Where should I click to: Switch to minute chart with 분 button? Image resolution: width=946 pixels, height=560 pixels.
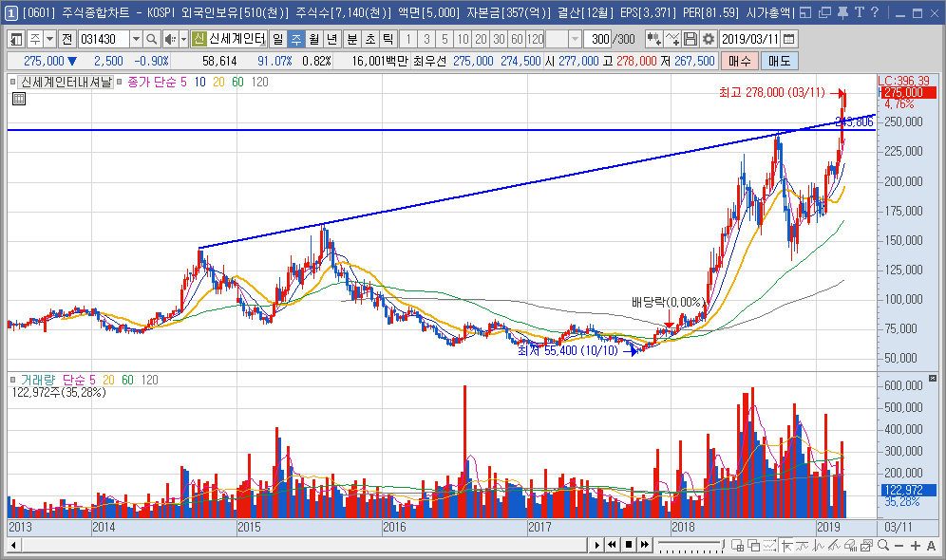point(351,39)
